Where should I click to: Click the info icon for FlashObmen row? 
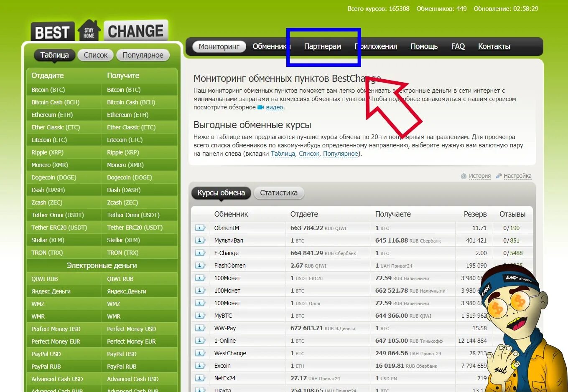200,265
